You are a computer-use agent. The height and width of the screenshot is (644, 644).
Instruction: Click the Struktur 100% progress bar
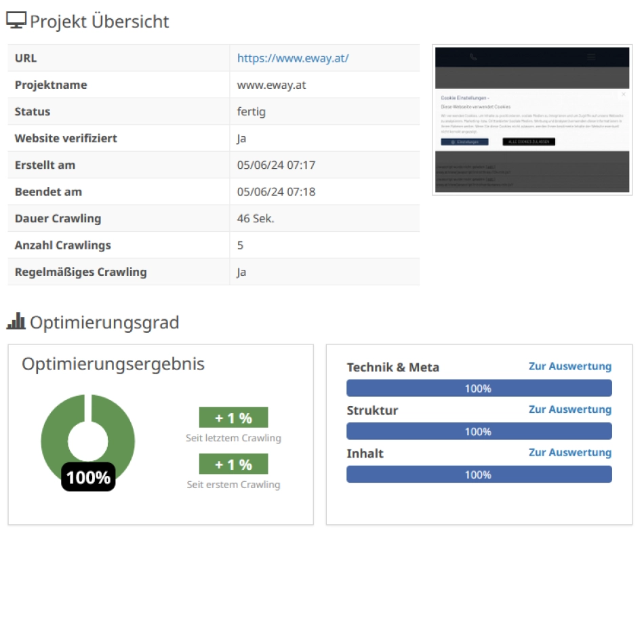(x=479, y=431)
